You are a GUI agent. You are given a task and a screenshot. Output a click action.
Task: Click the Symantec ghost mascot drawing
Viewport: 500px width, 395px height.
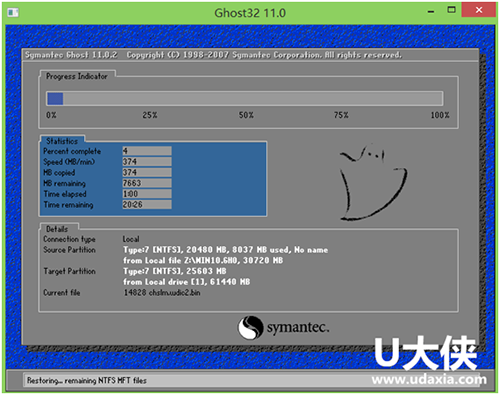pos(373,182)
